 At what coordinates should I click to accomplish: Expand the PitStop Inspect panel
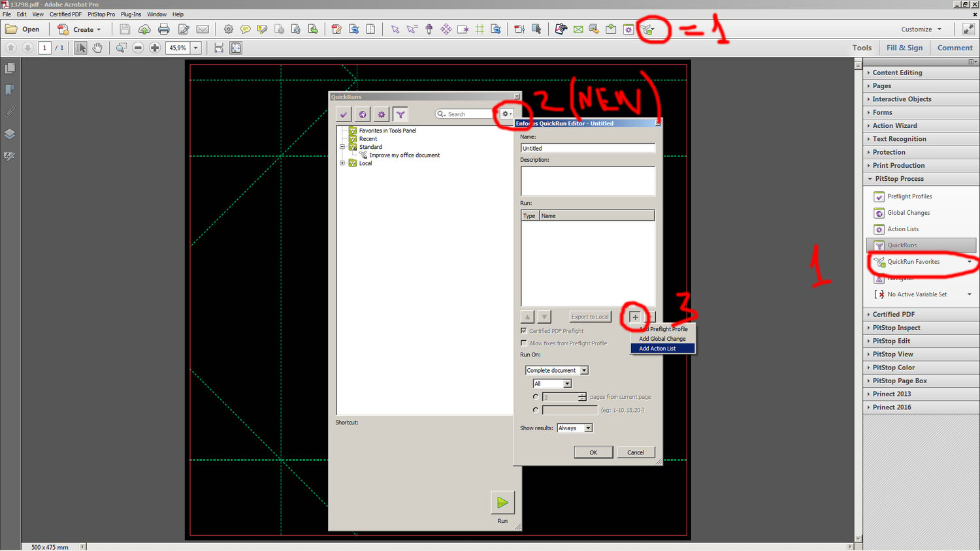pos(921,328)
